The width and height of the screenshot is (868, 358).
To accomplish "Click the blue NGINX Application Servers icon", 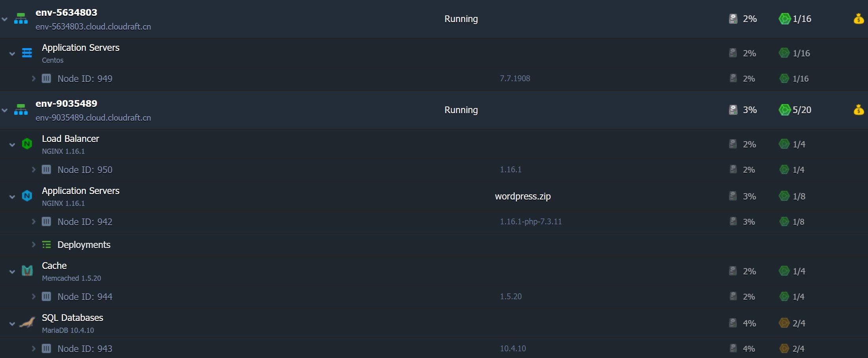I will point(27,196).
